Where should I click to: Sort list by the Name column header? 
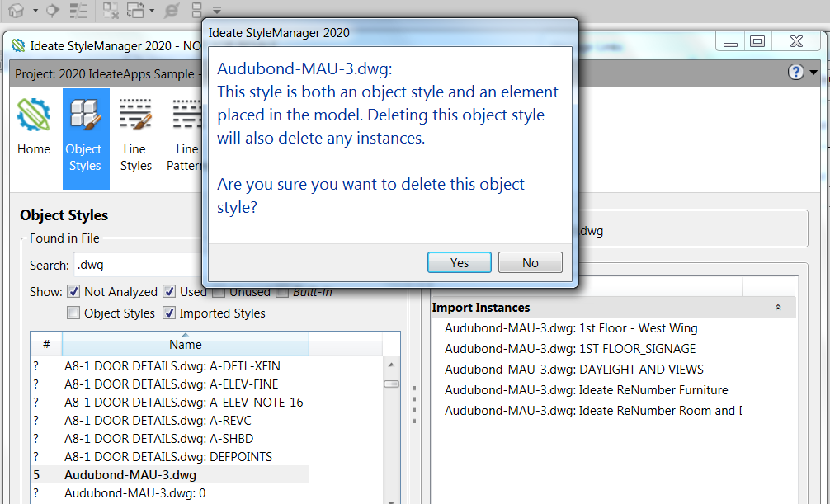186,344
